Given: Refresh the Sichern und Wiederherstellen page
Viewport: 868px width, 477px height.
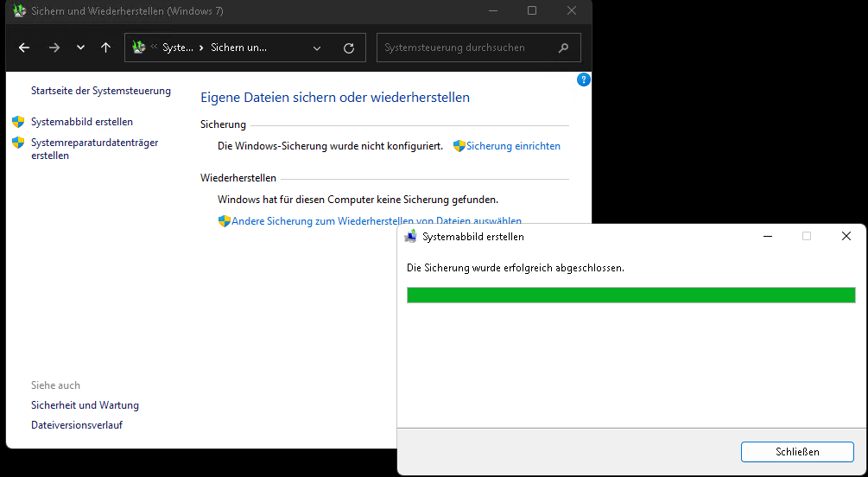Looking at the screenshot, I should coord(349,48).
